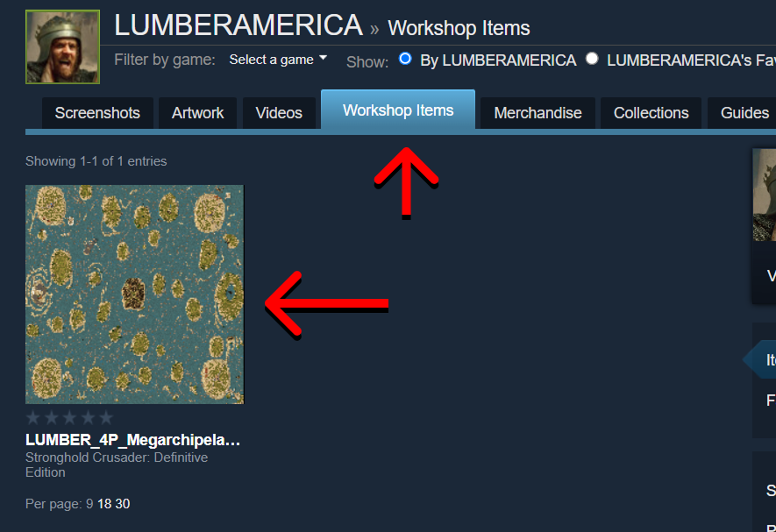Show 18 entries per page
The image size is (776, 532).
104,504
